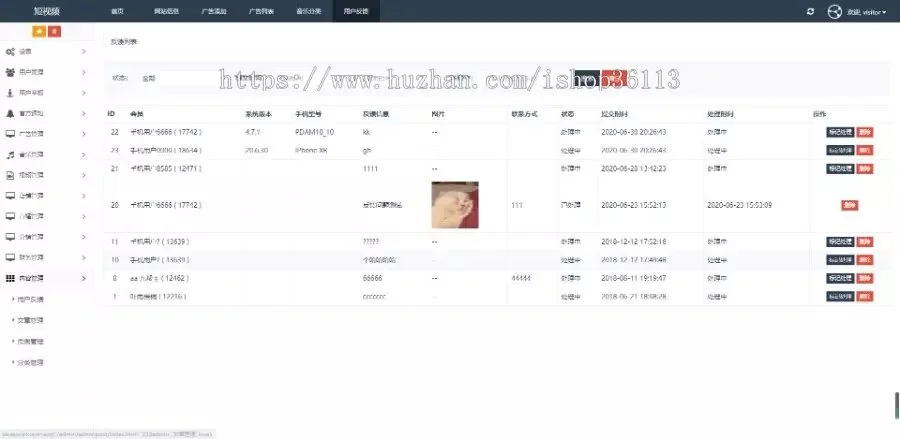Open 页面管理 submenu item in sidebar
This screenshot has width=900, height=439.
pyautogui.click(x=31, y=342)
